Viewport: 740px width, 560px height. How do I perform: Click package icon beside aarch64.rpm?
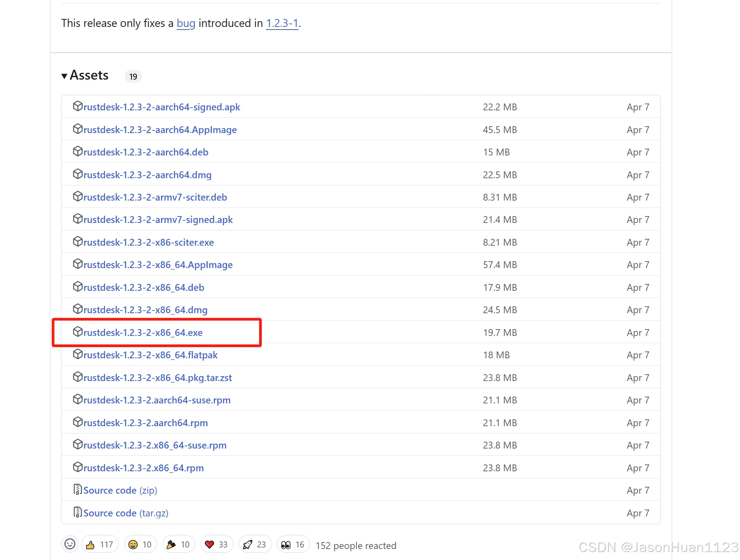tap(78, 422)
